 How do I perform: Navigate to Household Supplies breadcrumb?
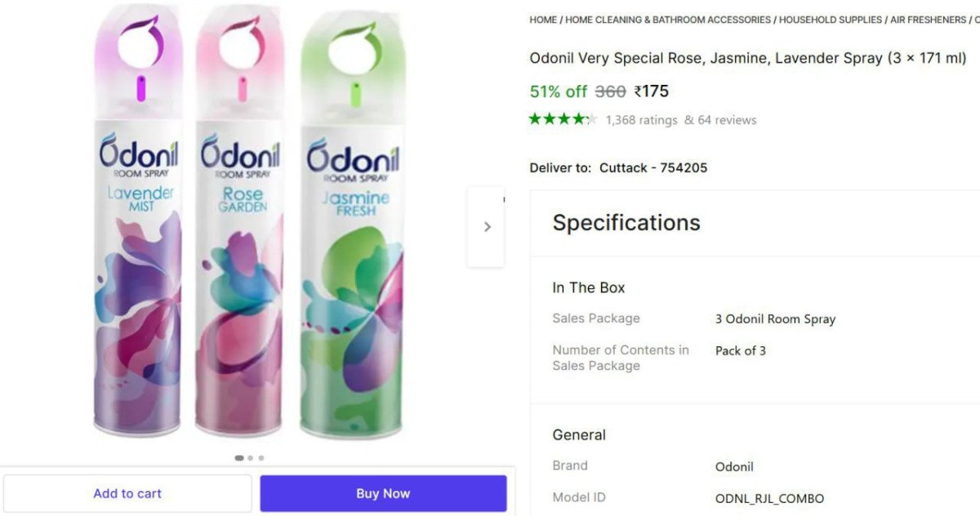[x=831, y=20]
